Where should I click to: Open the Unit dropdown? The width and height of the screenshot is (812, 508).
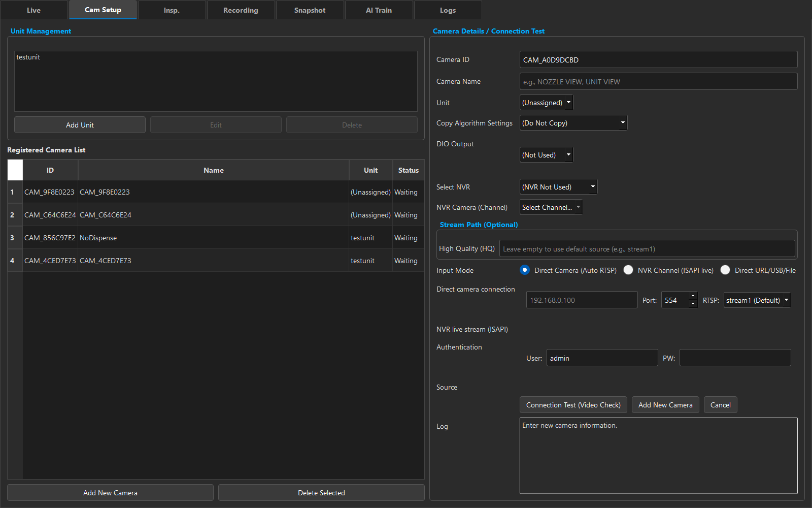[x=547, y=103]
